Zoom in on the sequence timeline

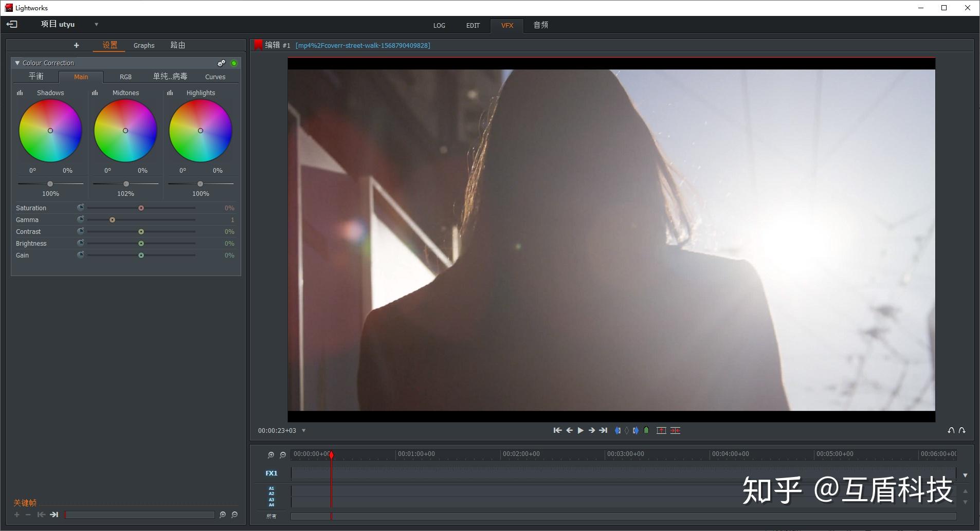271,455
